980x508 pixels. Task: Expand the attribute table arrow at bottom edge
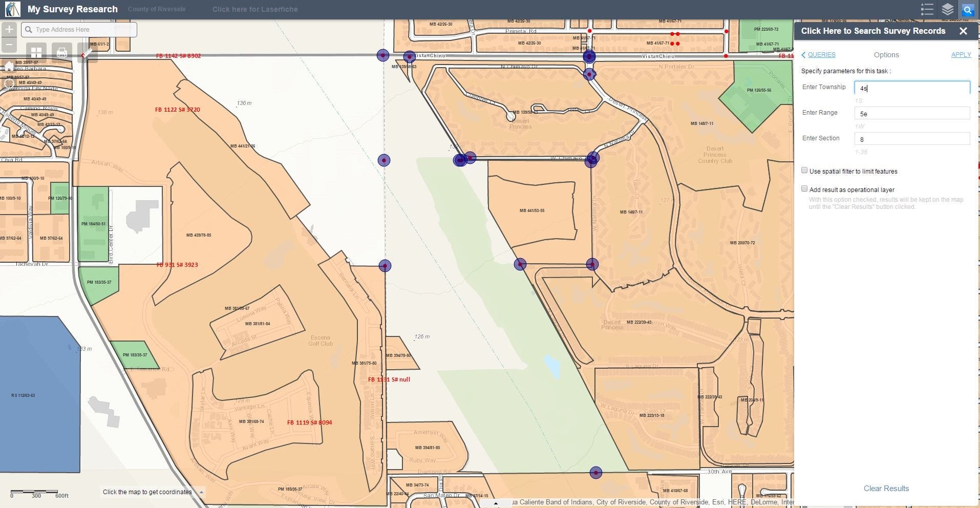[496, 504]
